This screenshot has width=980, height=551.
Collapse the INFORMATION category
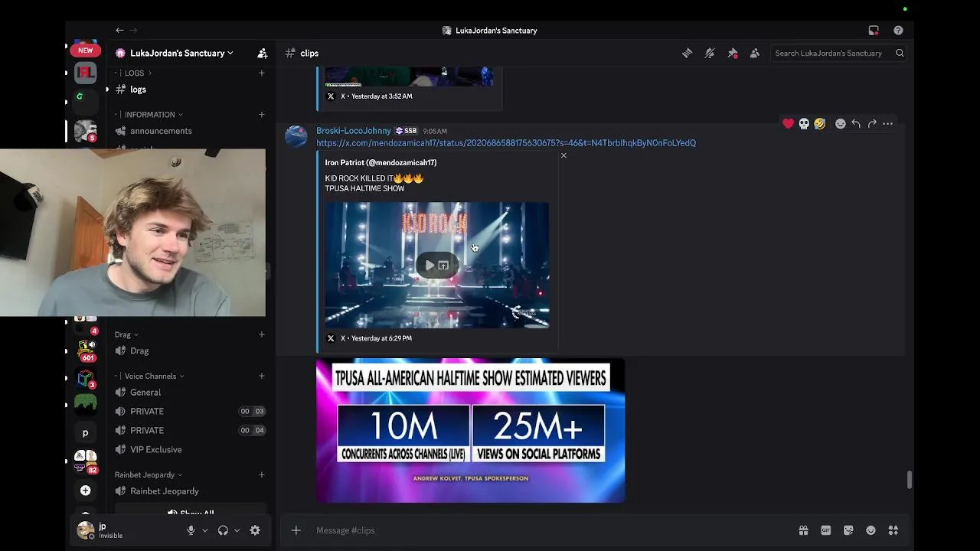point(153,115)
